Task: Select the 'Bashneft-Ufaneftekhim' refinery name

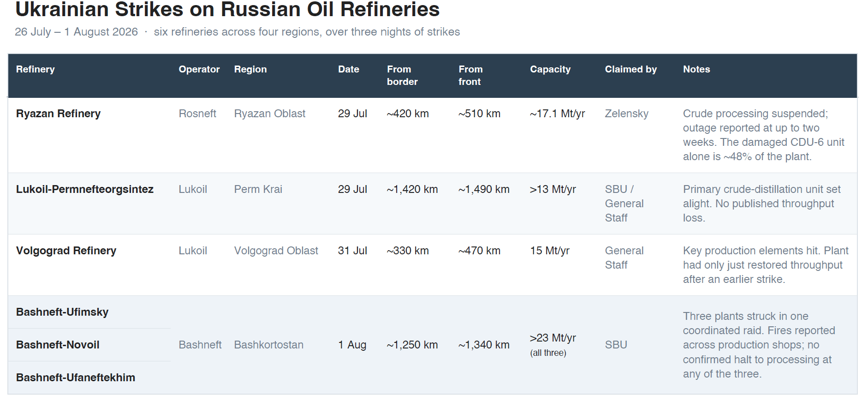Action: point(76,378)
